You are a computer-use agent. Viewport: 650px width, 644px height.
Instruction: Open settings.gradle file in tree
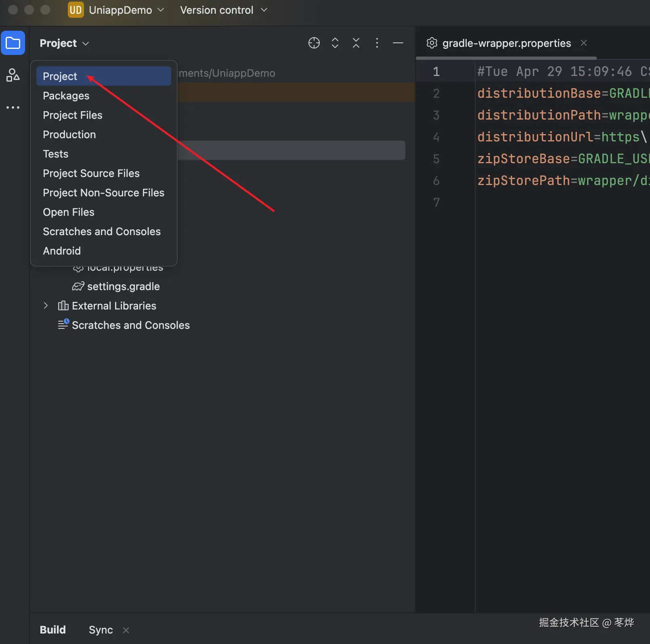tap(123, 286)
